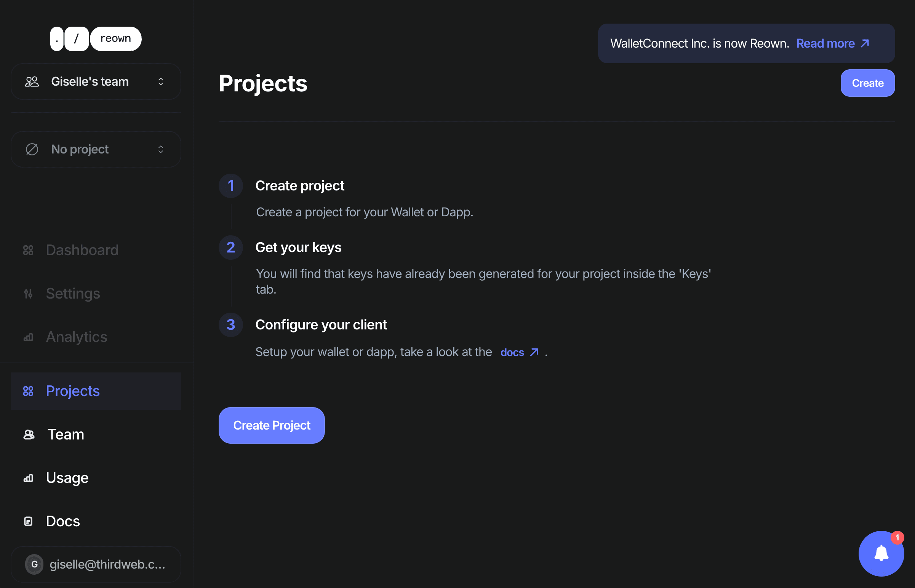Open the Usage menu item
The image size is (915, 588).
67,478
